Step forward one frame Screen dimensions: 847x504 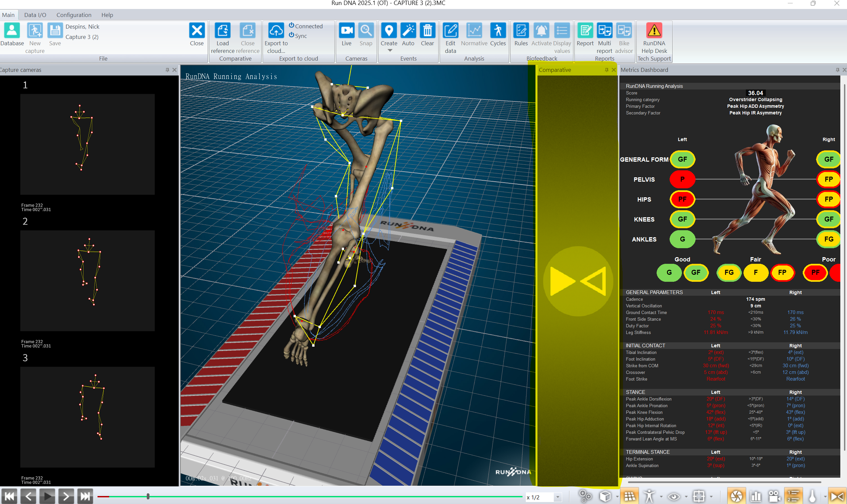tap(66, 497)
